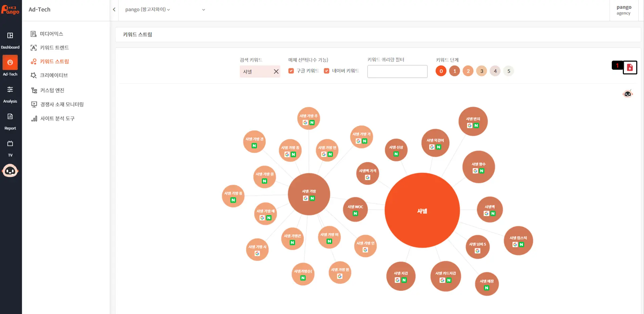Click the 샤넬 가방 keyword node
The height and width of the screenshot is (314, 644).
309,194
